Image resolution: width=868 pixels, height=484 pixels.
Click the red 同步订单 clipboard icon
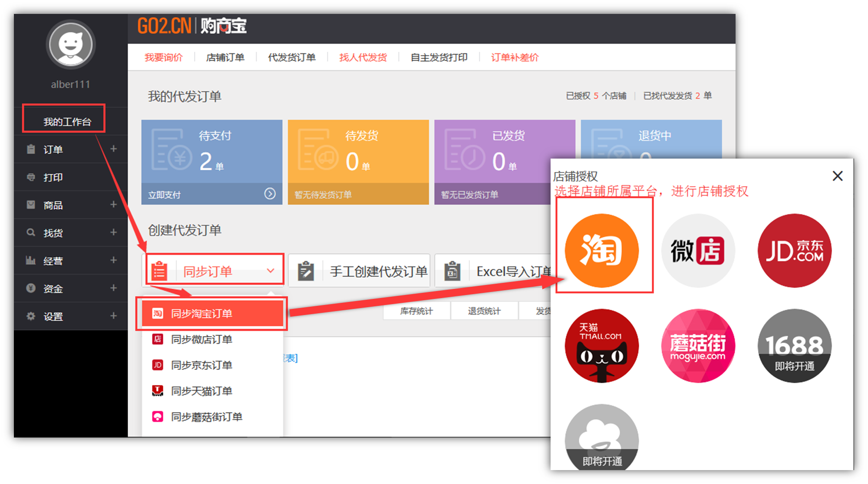pos(159,270)
